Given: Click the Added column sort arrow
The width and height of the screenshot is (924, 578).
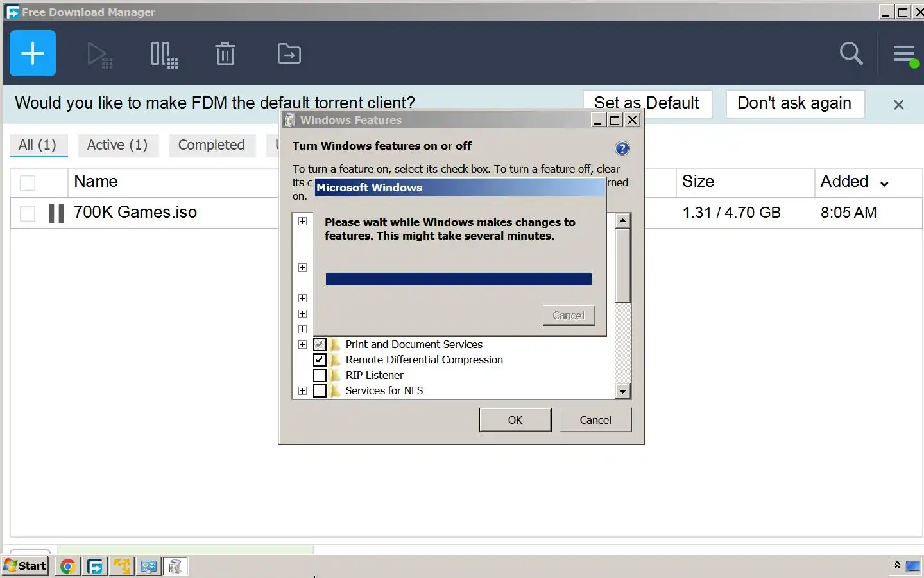Looking at the screenshot, I should pos(884,184).
